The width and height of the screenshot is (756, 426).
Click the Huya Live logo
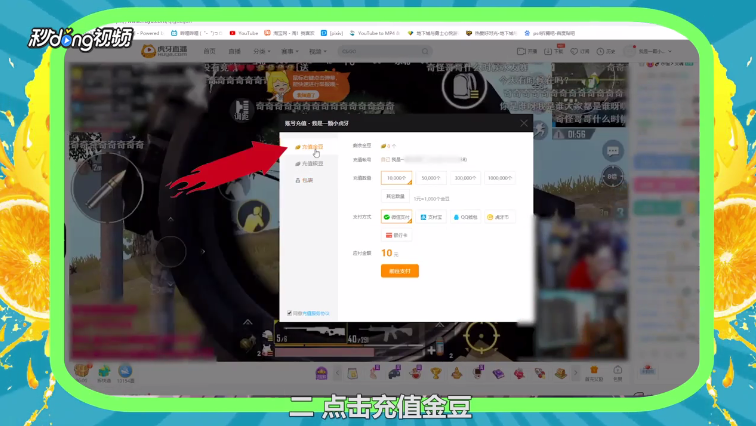click(x=164, y=51)
